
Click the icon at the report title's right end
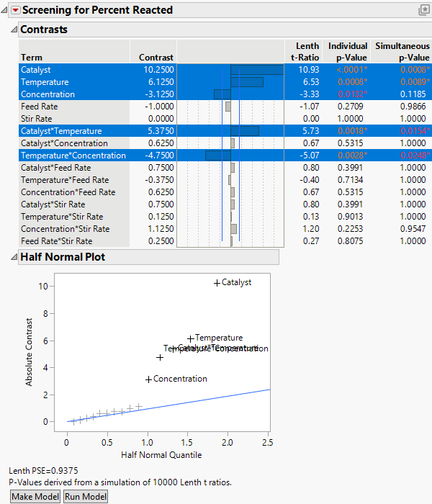coord(423,10)
